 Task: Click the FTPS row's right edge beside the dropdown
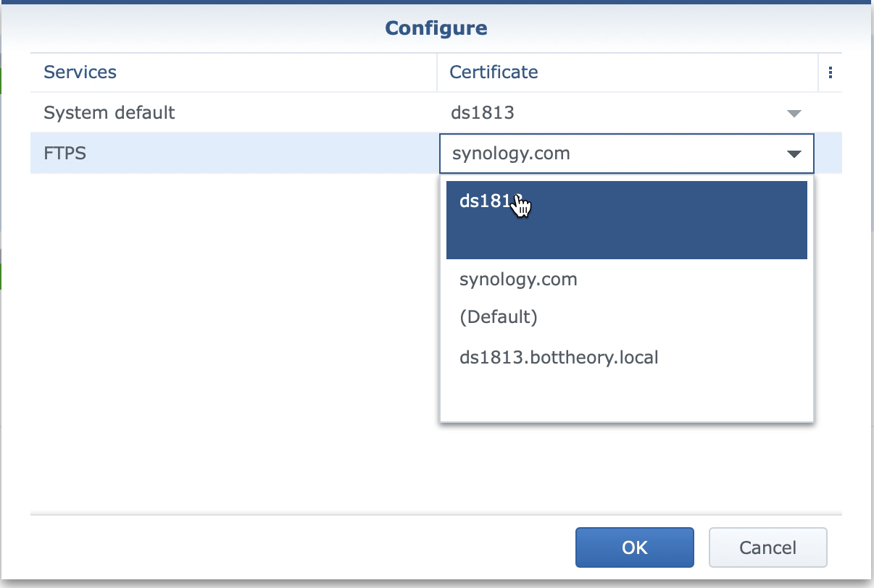828,154
